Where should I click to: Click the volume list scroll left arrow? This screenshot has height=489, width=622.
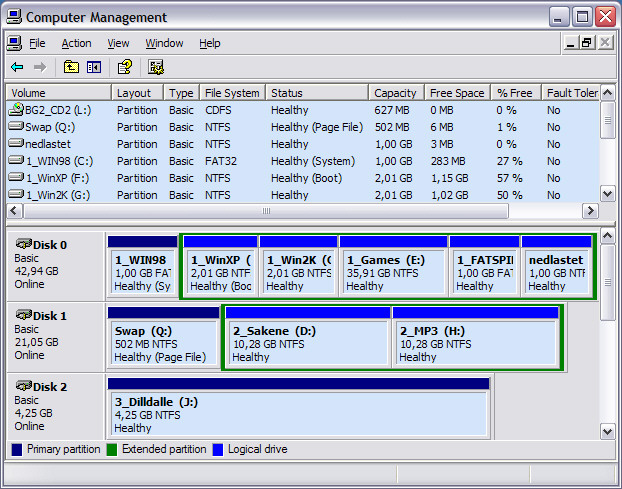tap(15, 211)
